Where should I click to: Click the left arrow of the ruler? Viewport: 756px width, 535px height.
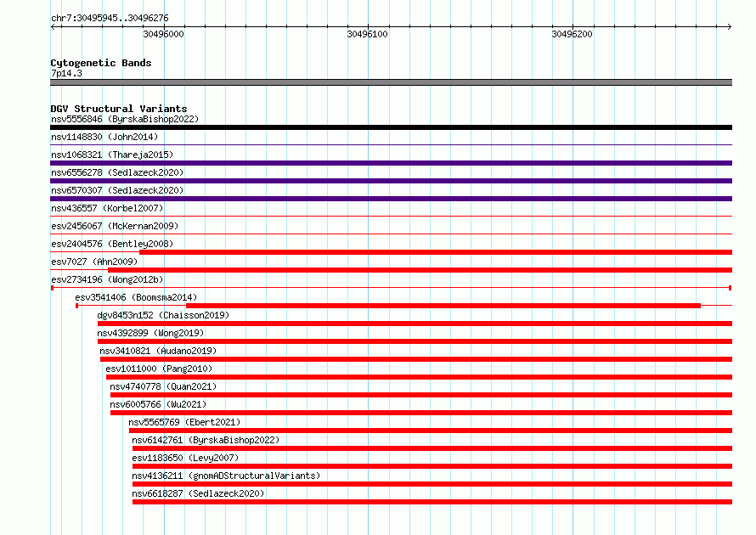tap(53, 27)
